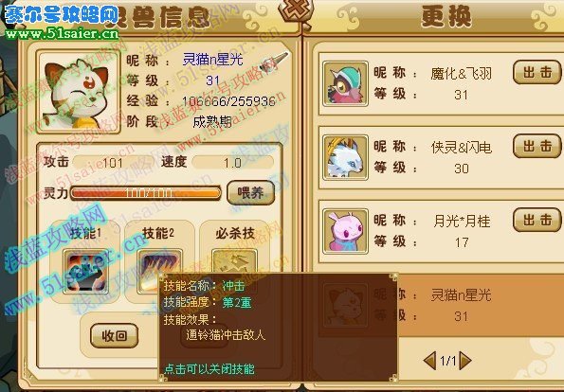Screen dimensions: 564x392
Task: Click the edit nickname pen icon
Action: (x=274, y=61)
